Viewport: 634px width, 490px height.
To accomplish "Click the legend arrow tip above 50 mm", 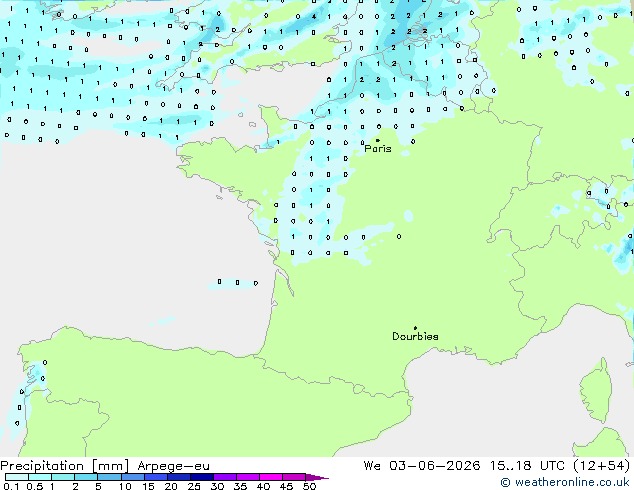I will click(x=317, y=477).
